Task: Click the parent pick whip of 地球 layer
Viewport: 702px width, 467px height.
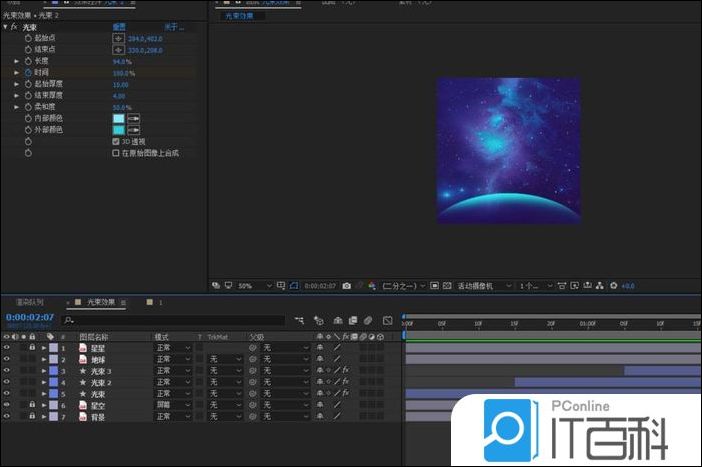Action: coord(252,359)
